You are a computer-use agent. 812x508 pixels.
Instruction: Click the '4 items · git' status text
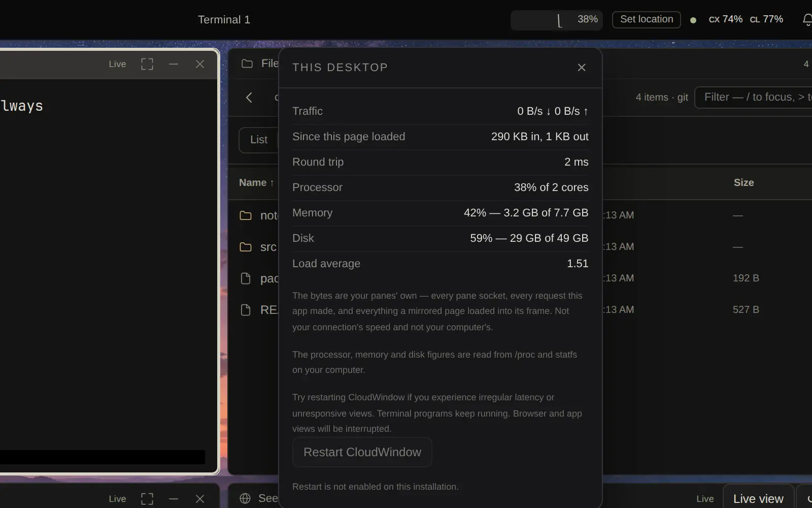662,97
